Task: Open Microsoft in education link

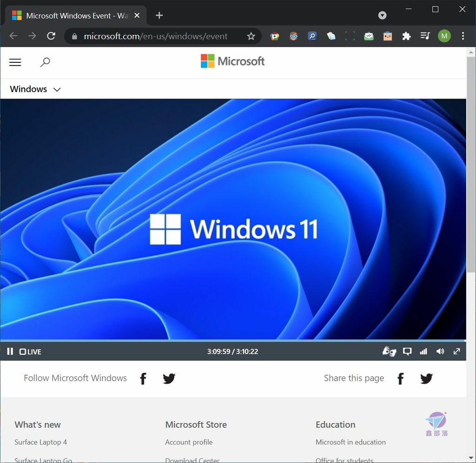Action: [x=350, y=442]
